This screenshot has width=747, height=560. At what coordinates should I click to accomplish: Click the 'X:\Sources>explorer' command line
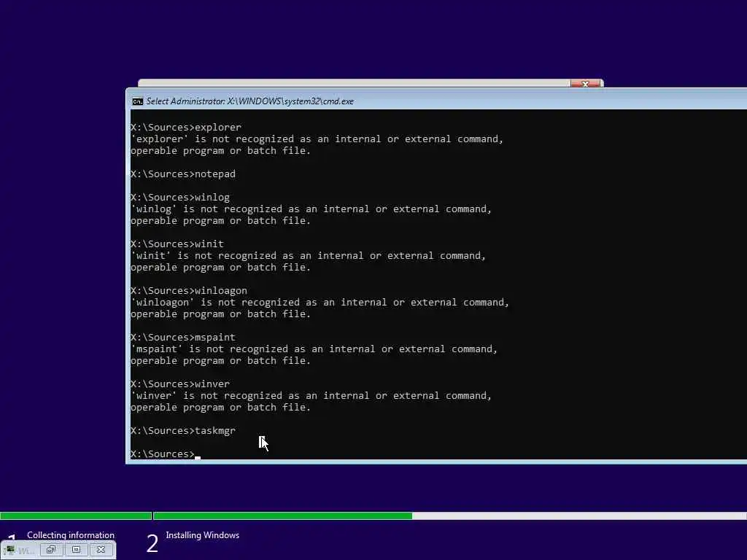point(186,127)
